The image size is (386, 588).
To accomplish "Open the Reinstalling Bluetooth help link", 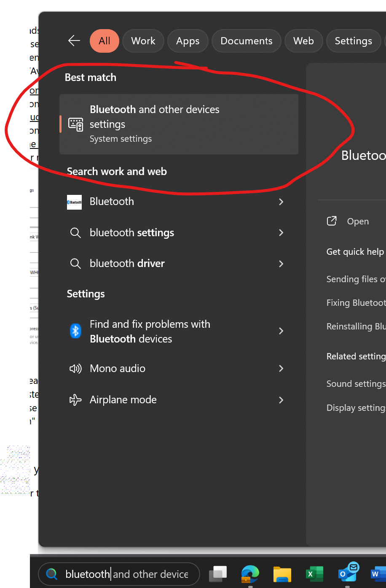I will [x=356, y=326].
